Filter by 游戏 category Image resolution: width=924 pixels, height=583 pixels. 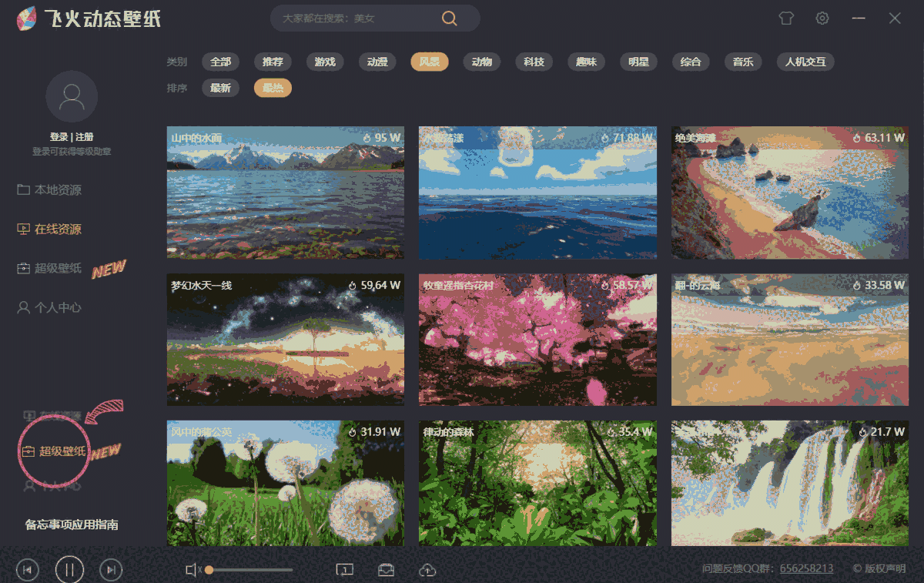coord(325,62)
